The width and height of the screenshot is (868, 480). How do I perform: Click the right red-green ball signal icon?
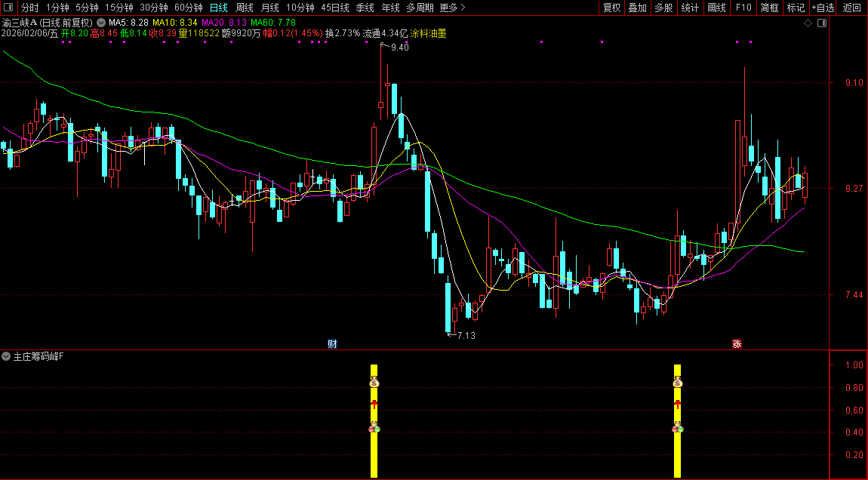(x=678, y=428)
